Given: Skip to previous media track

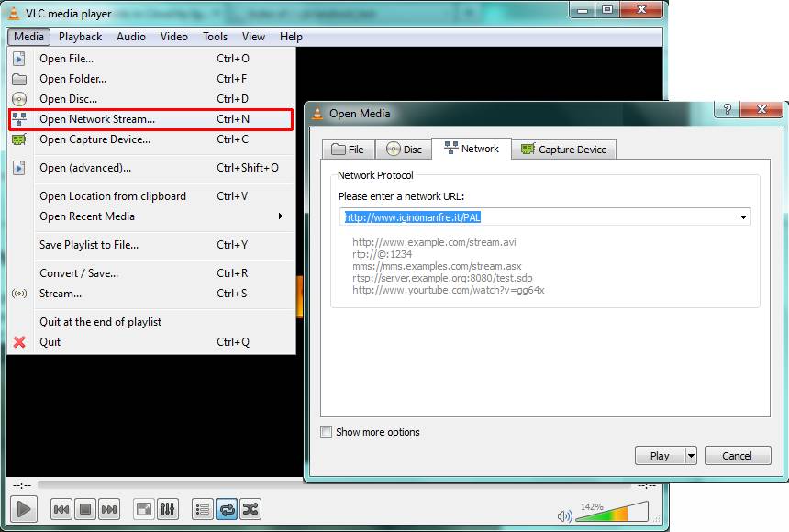Looking at the screenshot, I should 61,509.
